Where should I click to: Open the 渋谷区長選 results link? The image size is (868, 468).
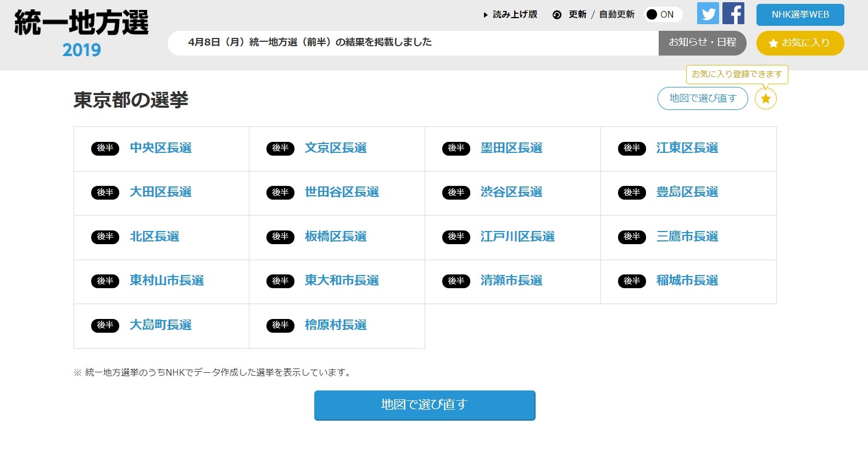tap(511, 192)
